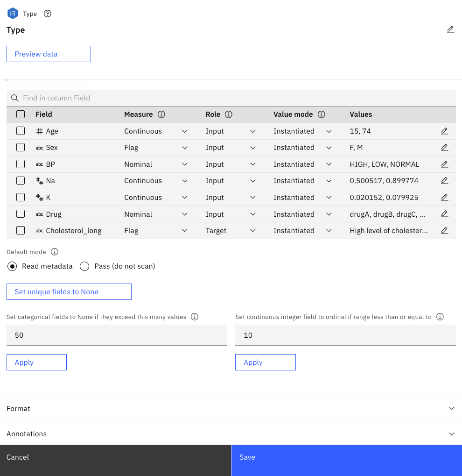Expand the Format section
Image resolution: width=462 pixels, height=476 pixels.
(x=231, y=409)
